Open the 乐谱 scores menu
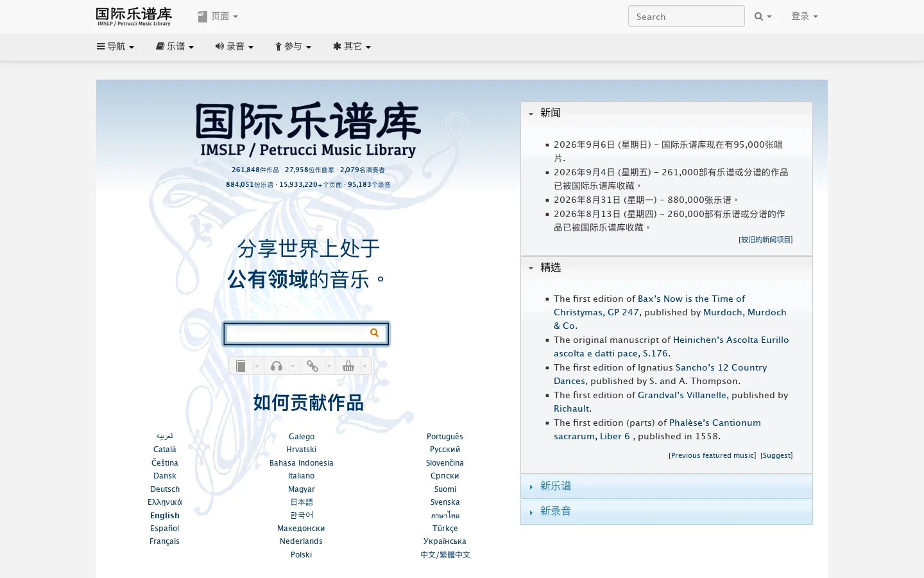 click(x=175, y=46)
